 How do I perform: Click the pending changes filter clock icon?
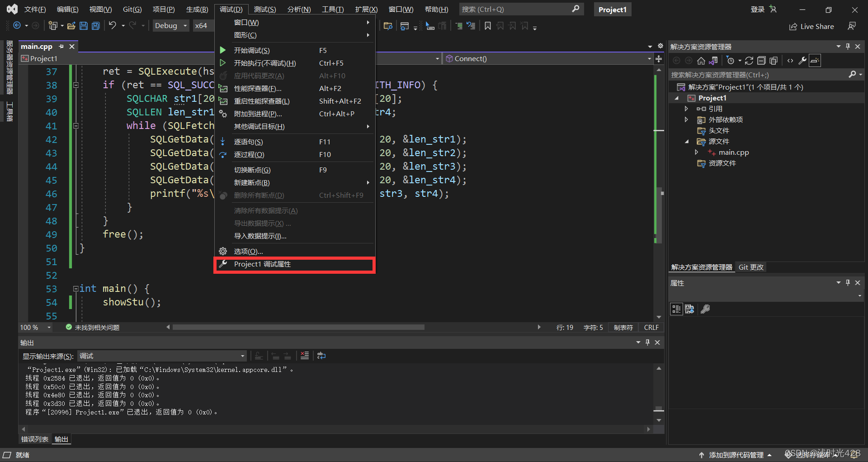[730, 61]
